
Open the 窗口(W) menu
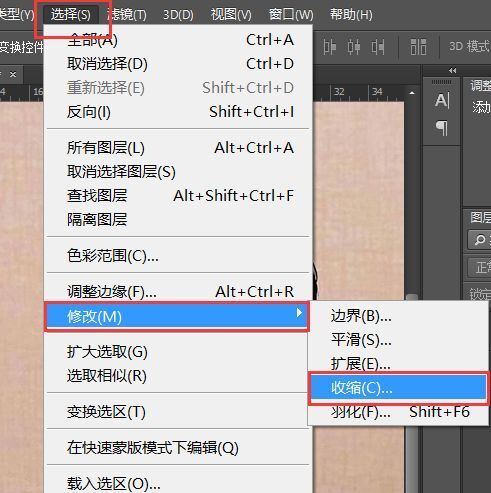click(291, 15)
